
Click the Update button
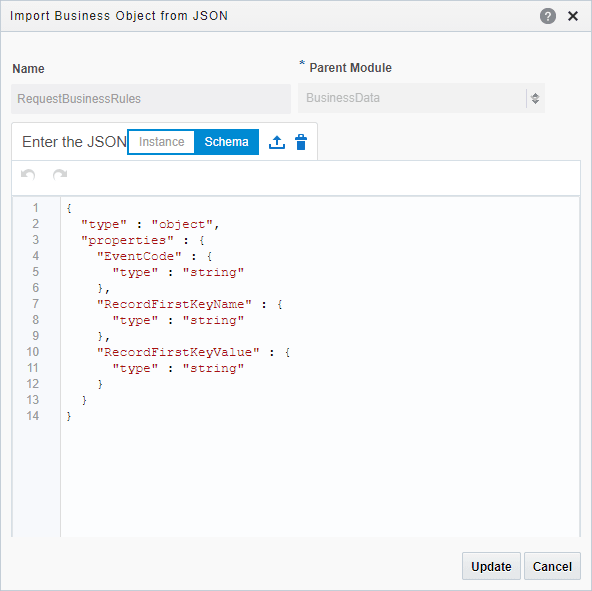coord(491,566)
